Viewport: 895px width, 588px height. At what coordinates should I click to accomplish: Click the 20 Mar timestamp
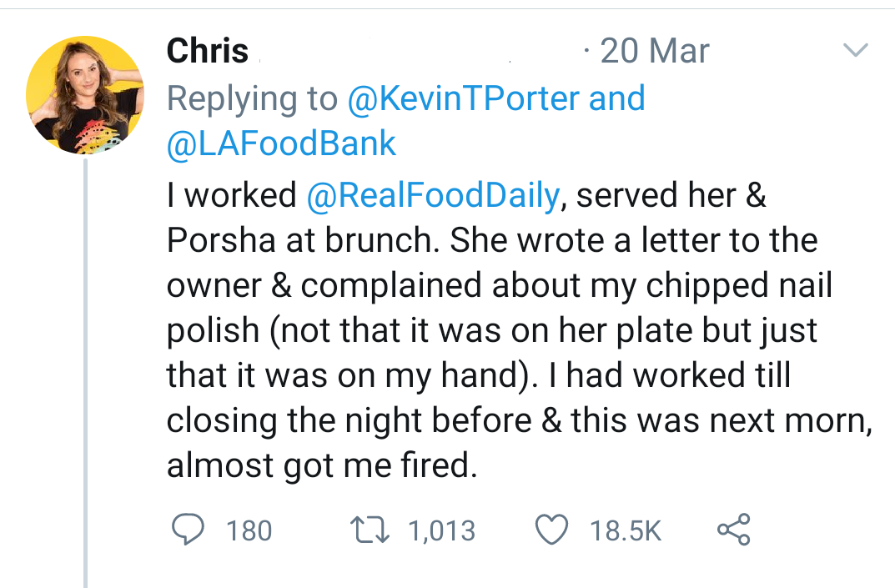[x=654, y=52]
